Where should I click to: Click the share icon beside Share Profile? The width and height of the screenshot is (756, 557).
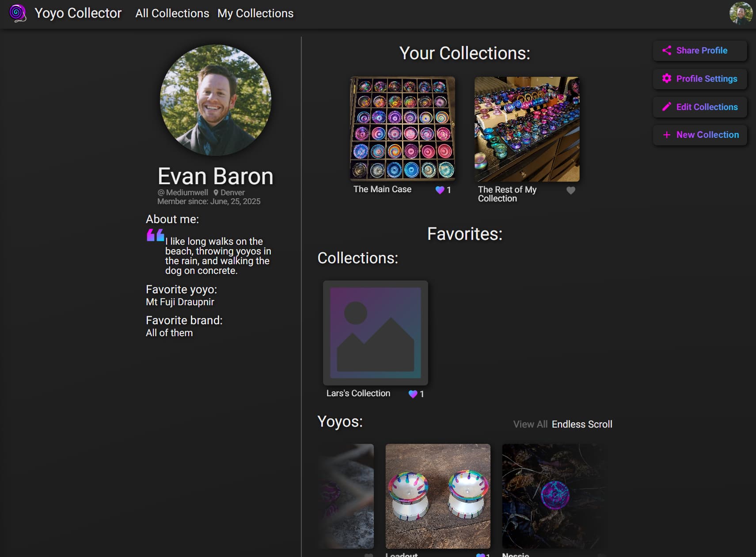point(667,50)
